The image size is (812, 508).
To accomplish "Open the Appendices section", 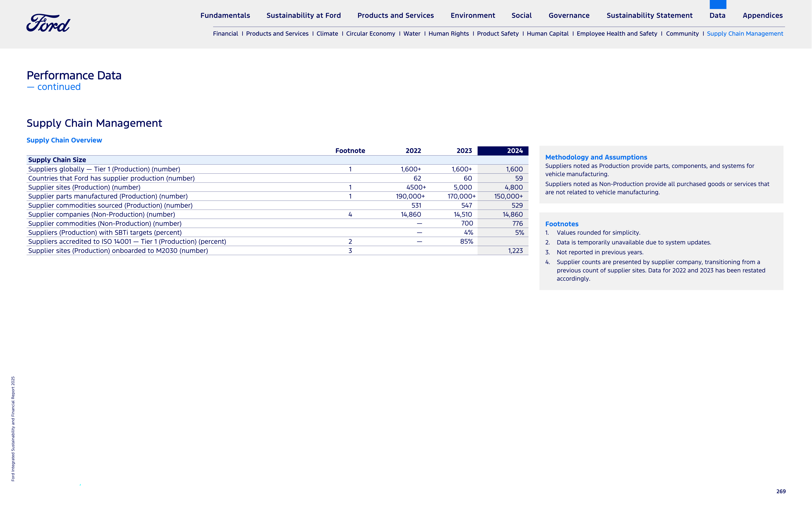I will pyautogui.click(x=763, y=15).
